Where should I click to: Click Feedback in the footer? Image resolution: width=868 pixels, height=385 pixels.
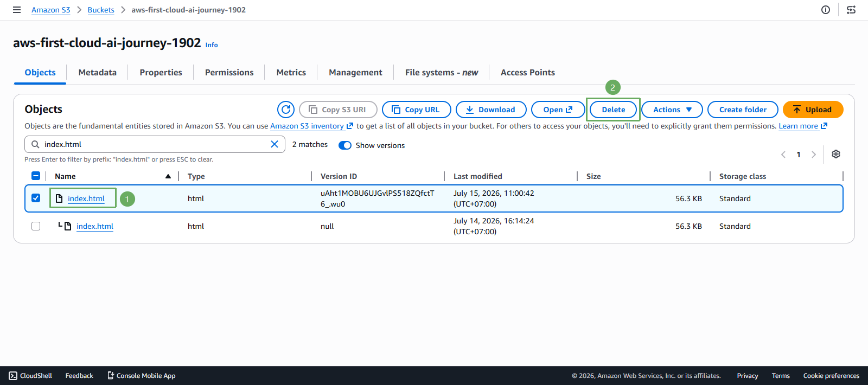(x=79, y=376)
